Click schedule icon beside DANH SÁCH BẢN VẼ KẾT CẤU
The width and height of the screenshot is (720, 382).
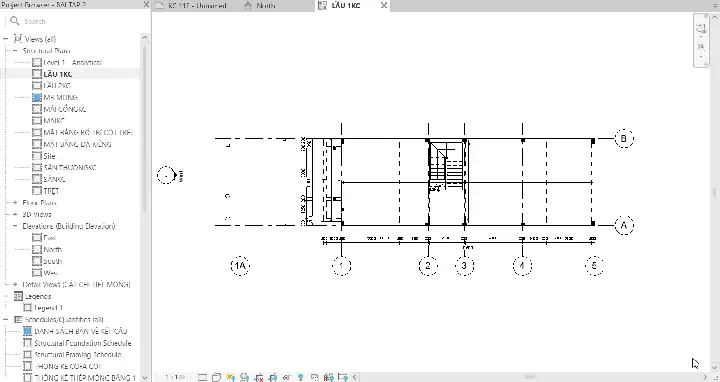pos(28,331)
